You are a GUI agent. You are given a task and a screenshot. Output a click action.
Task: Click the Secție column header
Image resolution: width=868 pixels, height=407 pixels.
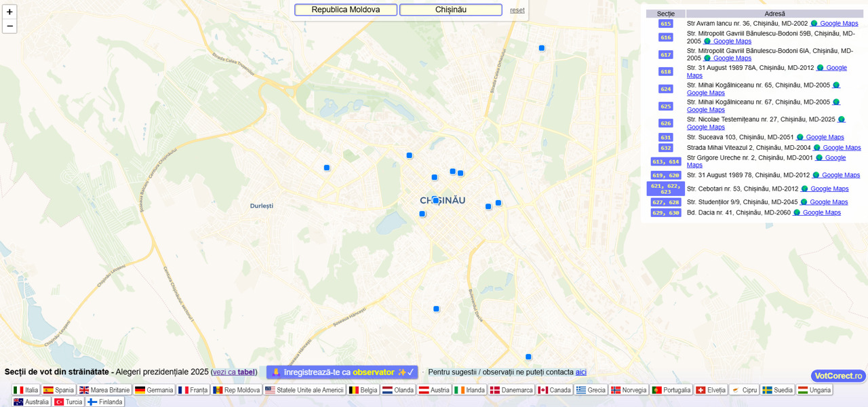(x=666, y=14)
